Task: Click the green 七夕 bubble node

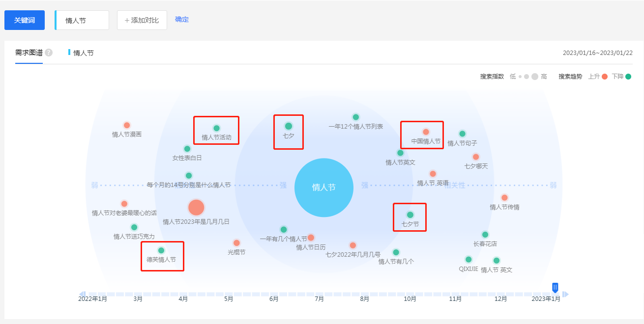Action: click(x=289, y=126)
